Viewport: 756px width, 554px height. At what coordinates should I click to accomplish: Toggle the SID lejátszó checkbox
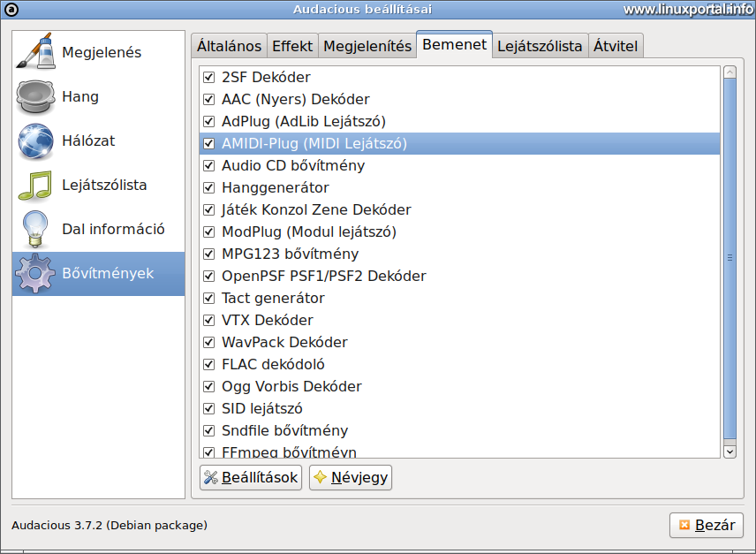coord(208,409)
